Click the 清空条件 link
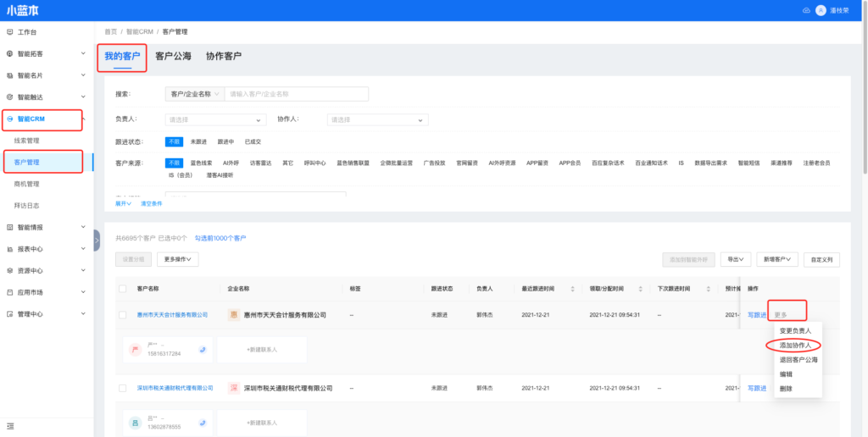The width and height of the screenshot is (868, 437). coord(150,203)
